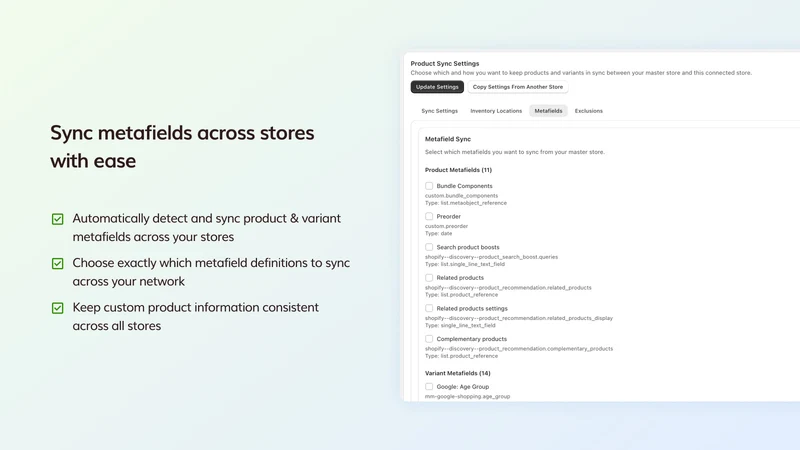Click Type: list.metaobject_reference text

pos(466,203)
